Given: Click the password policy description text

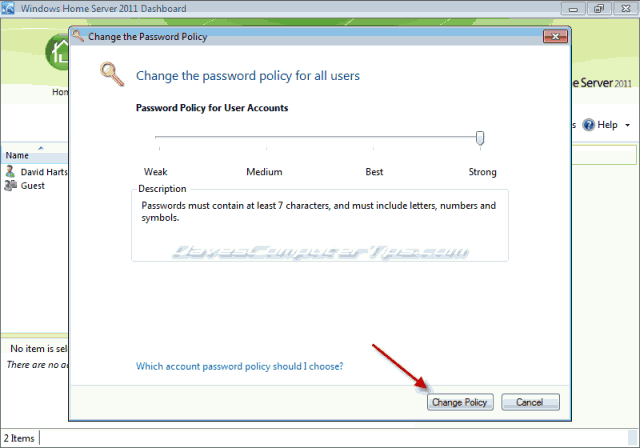Looking at the screenshot, I should pyautogui.click(x=318, y=211).
